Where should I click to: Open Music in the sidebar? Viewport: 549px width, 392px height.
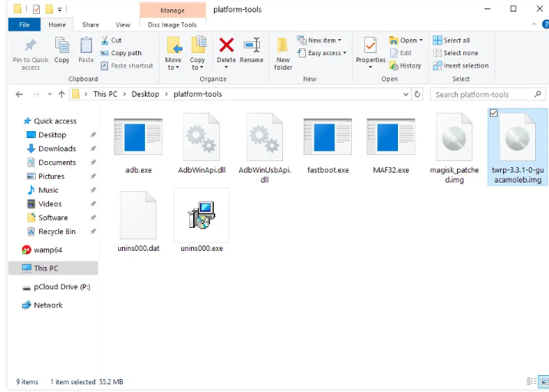48,190
